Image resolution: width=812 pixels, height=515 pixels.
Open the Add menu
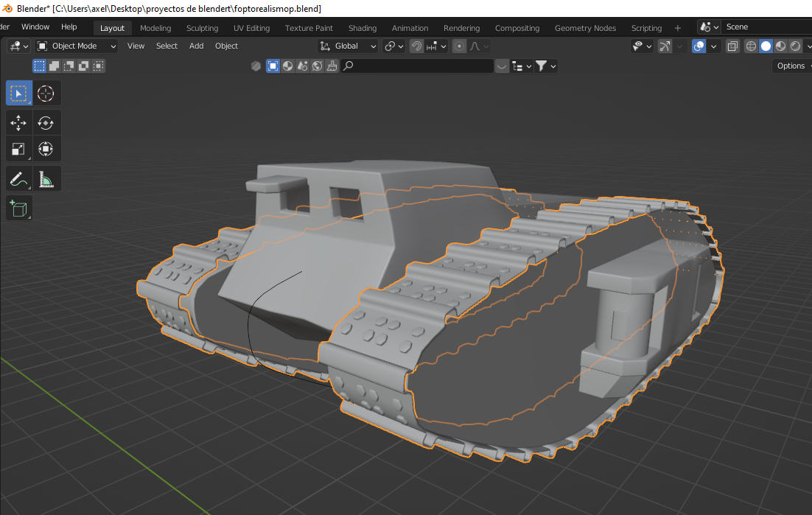click(x=196, y=46)
